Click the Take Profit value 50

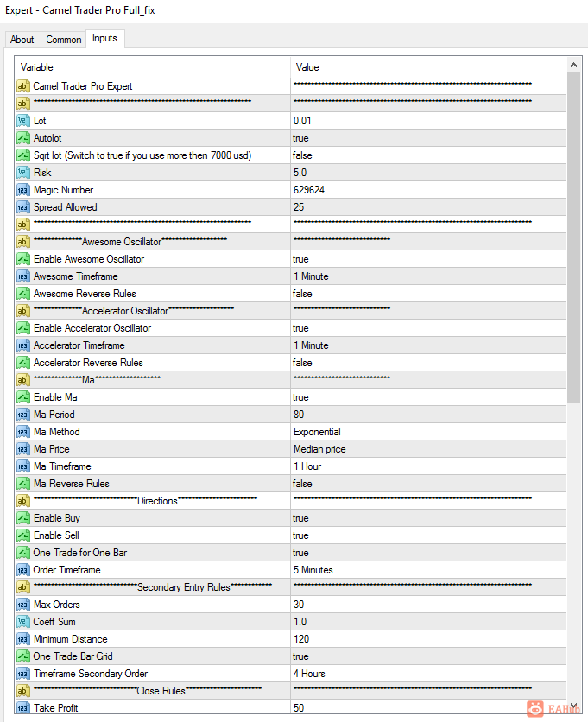coord(428,706)
